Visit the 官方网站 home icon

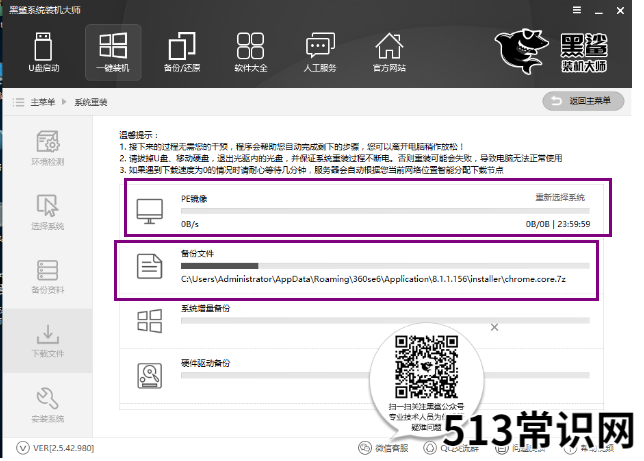tap(389, 46)
